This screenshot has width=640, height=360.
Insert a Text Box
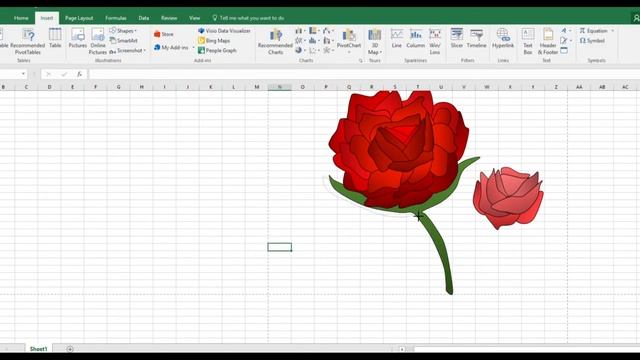pyautogui.click(x=528, y=41)
